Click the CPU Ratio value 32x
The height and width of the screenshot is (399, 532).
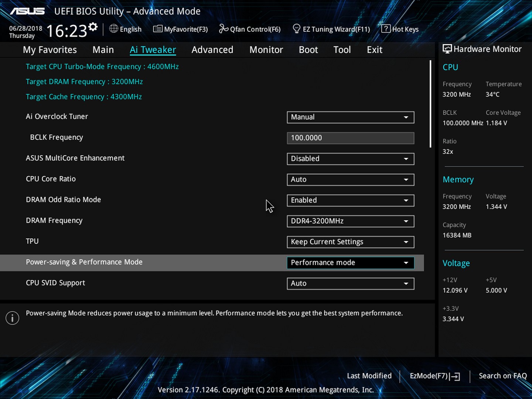coord(448,151)
